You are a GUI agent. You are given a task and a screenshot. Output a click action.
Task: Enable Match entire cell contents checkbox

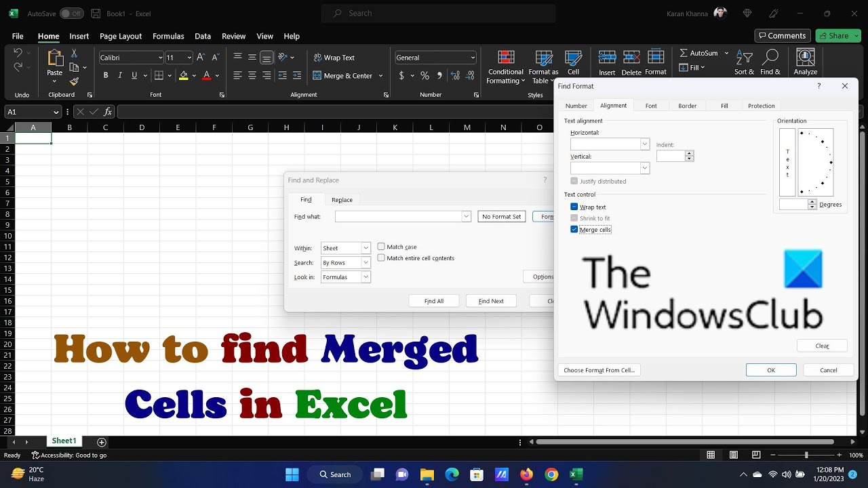pos(381,258)
